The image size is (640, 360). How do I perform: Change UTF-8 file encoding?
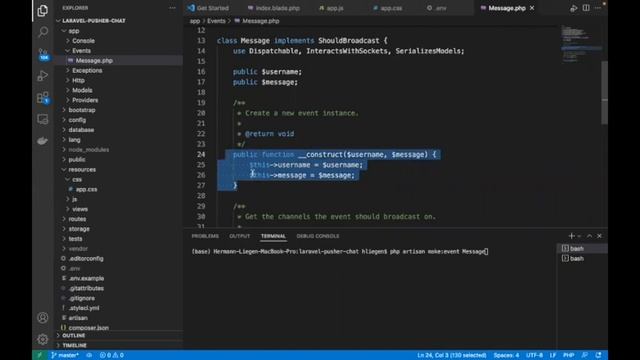point(534,355)
